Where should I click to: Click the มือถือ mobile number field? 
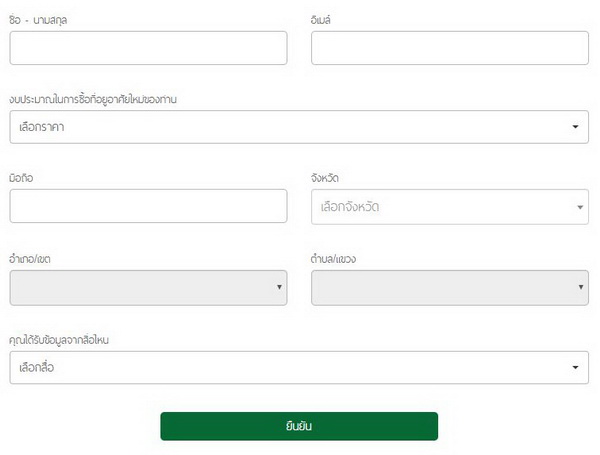point(148,206)
